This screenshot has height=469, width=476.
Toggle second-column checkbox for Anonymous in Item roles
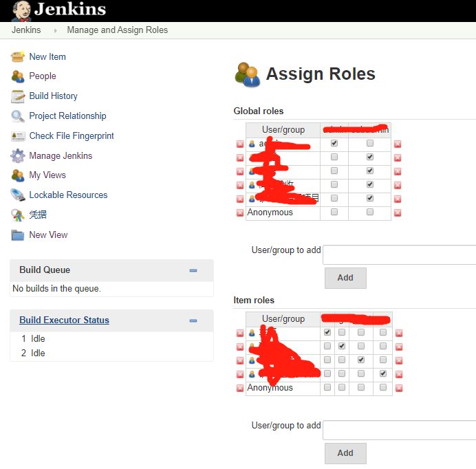342,387
